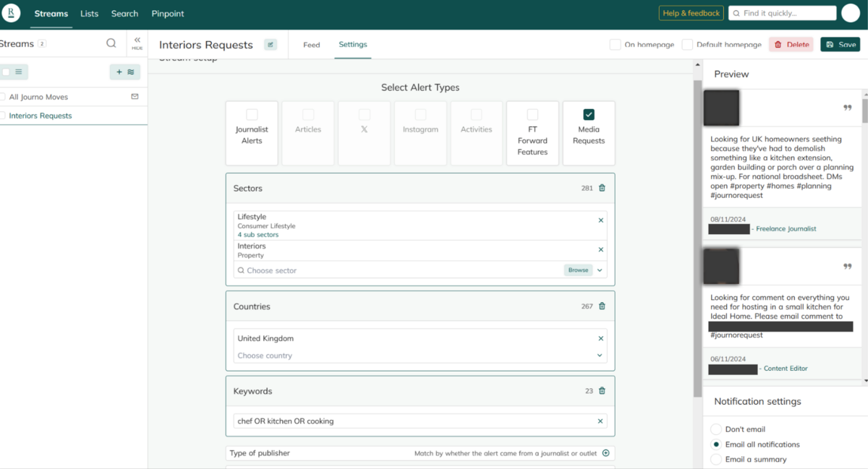Expand the Choose sector dropdown arrow
This screenshot has height=469, width=868.
pos(600,270)
